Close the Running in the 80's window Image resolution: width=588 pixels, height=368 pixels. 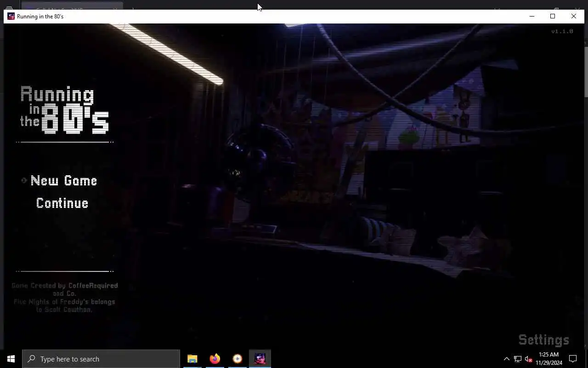point(574,16)
